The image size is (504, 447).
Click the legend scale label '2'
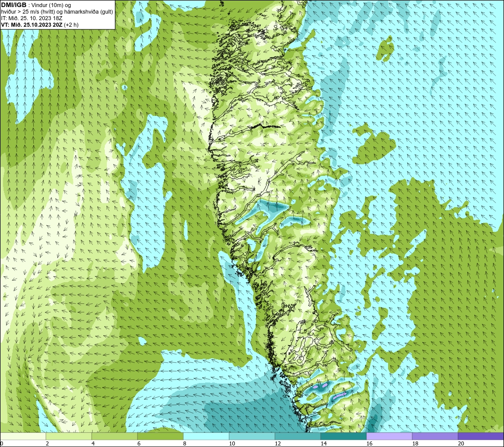[x=47, y=444]
